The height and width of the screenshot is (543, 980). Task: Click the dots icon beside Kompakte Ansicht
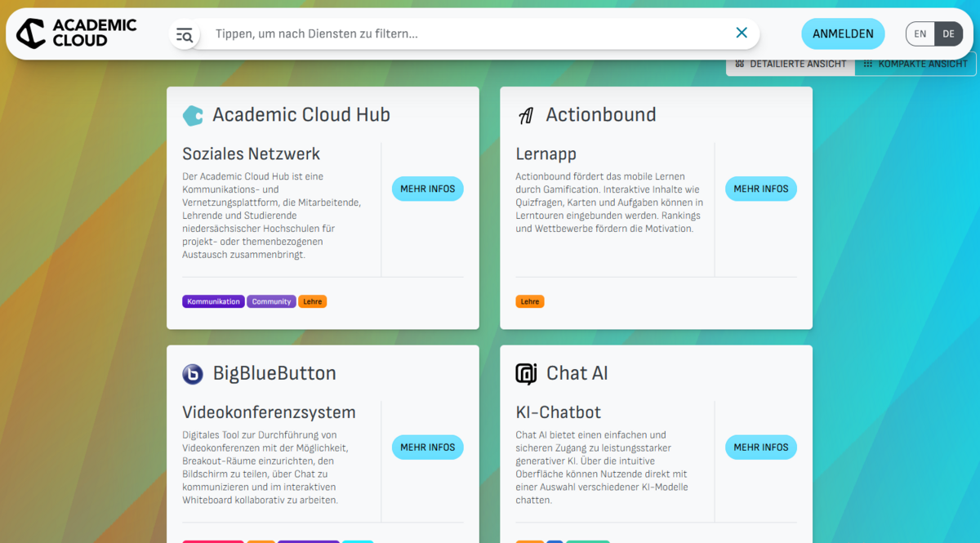click(868, 64)
